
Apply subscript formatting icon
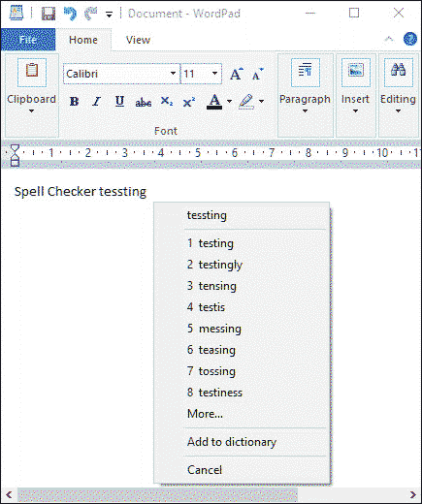click(x=166, y=102)
